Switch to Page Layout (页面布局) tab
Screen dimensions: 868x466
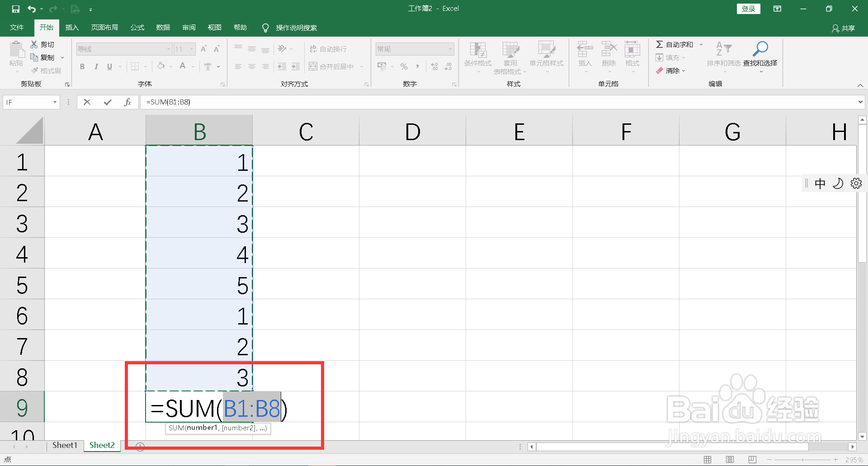point(104,28)
